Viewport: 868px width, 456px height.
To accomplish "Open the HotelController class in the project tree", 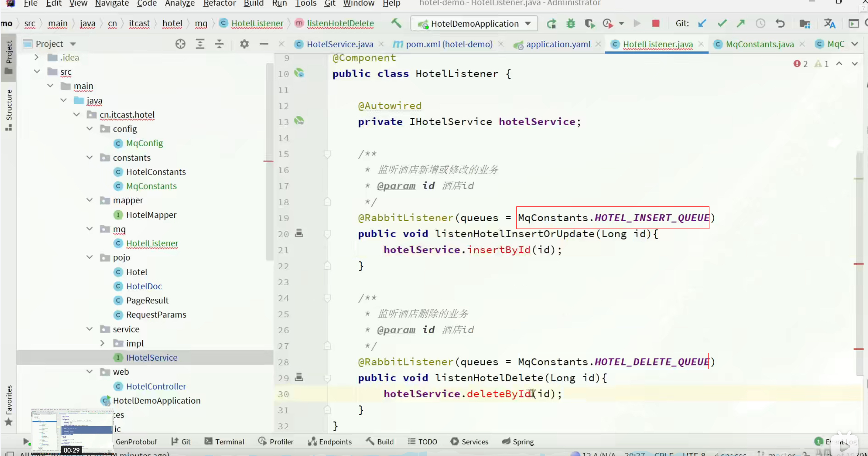I will click(156, 386).
